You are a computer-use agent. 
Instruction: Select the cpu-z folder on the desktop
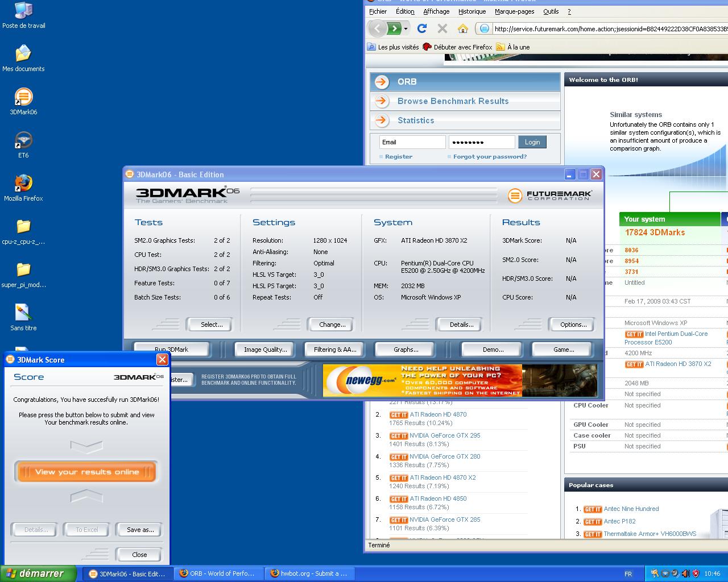(23, 231)
